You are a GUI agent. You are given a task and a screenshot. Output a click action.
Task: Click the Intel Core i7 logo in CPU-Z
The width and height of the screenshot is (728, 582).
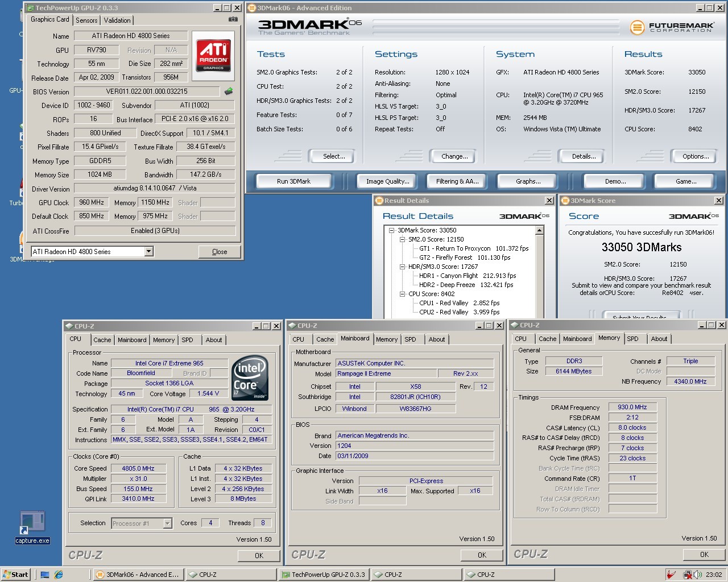(x=250, y=377)
